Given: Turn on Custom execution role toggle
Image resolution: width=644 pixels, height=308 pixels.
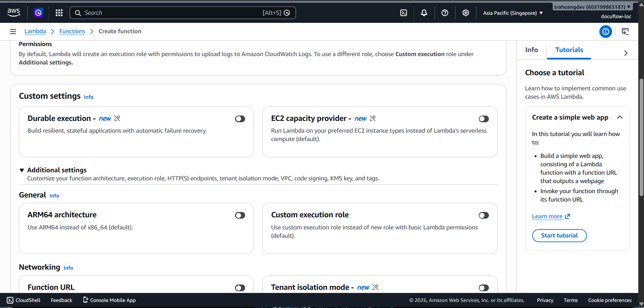Looking at the screenshot, I should coord(484,215).
